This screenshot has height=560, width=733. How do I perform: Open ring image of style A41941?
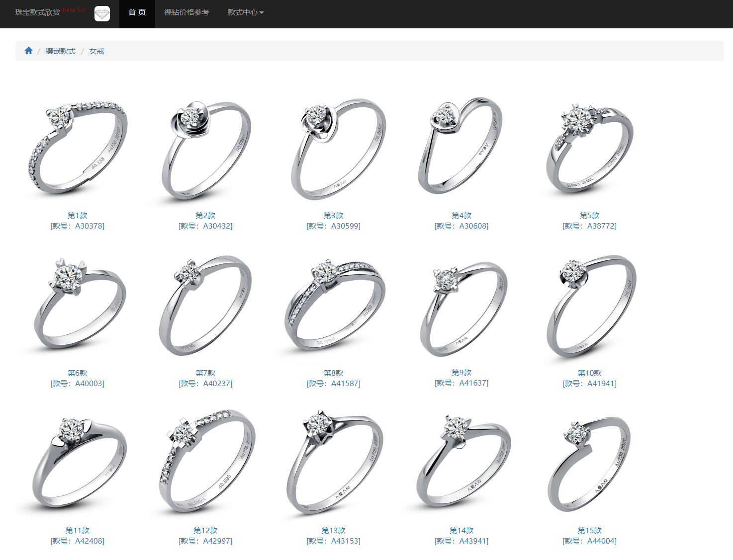[590, 305]
